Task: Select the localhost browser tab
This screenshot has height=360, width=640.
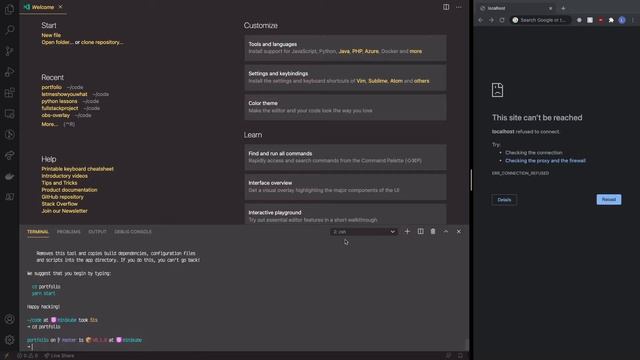Action: coord(515,8)
